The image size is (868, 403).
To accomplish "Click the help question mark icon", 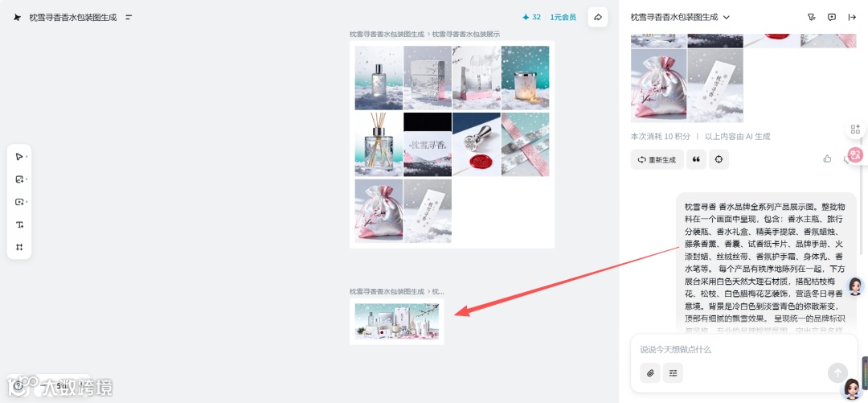I will 18,385.
